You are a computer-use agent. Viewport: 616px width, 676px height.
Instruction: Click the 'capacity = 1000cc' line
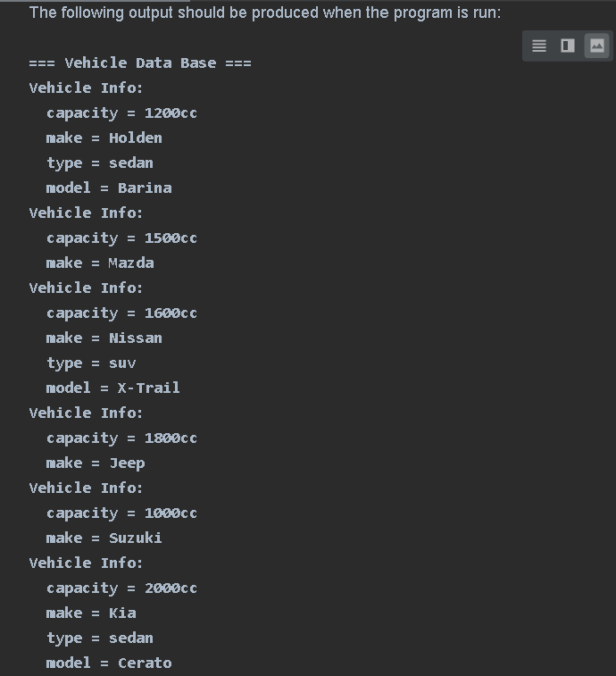(x=121, y=513)
